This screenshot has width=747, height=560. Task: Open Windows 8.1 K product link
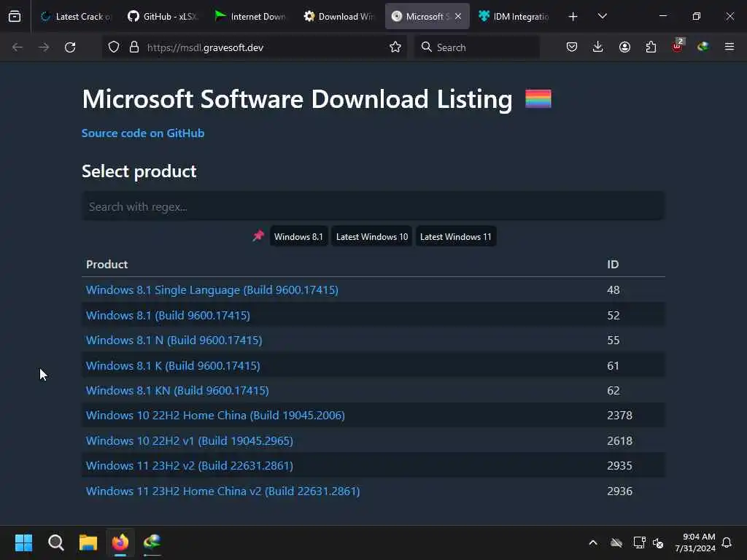coord(173,366)
